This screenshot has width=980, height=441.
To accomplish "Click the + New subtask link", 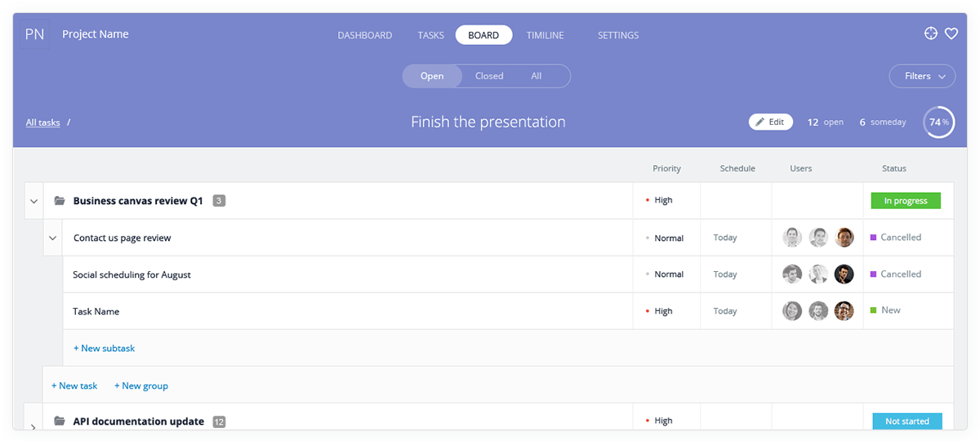I will pyautogui.click(x=104, y=348).
